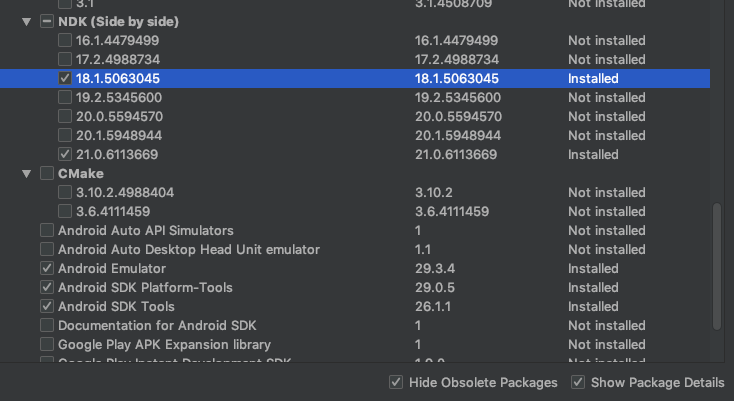Uncheck Android SDK Platform-Tools
The image size is (734, 401).
tap(47, 287)
